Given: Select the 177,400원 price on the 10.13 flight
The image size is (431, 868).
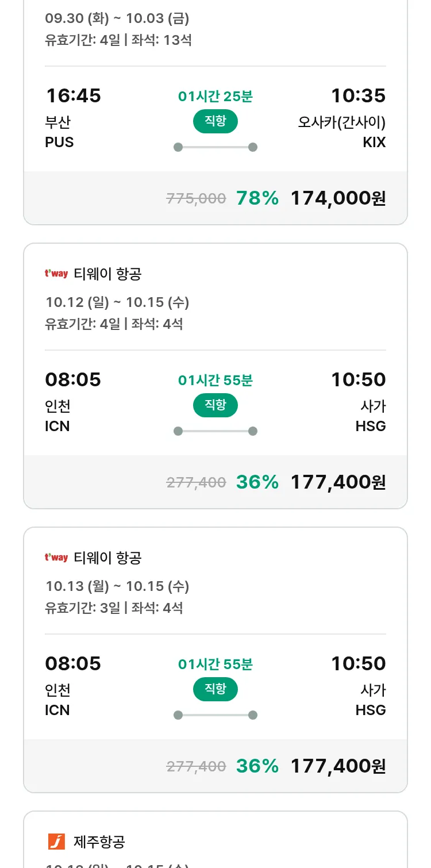Looking at the screenshot, I should pyautogui.click(x=338, y=766).
